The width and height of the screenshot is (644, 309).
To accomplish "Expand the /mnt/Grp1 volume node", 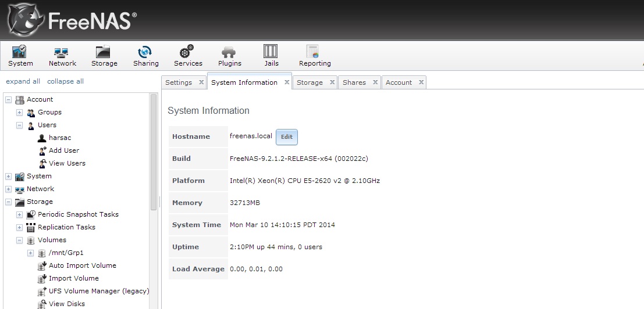I will click(x=30, y=253).
